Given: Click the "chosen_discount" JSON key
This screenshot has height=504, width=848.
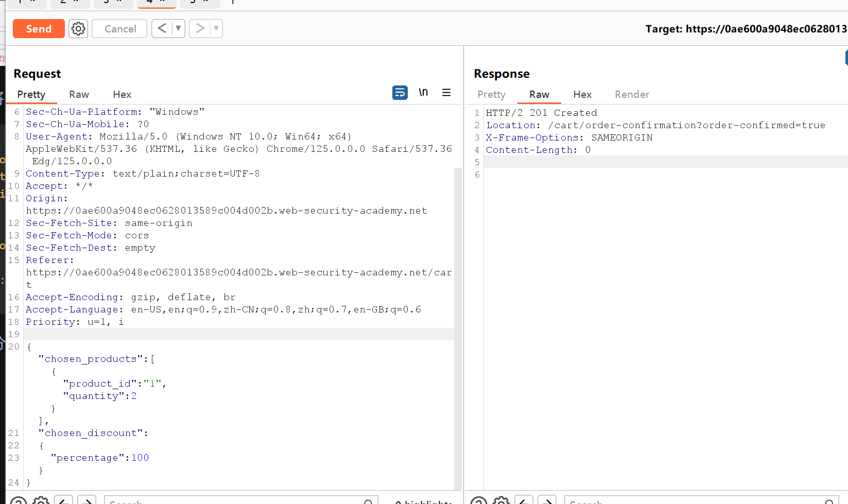Looking at the screenshot, I should 91,433.
